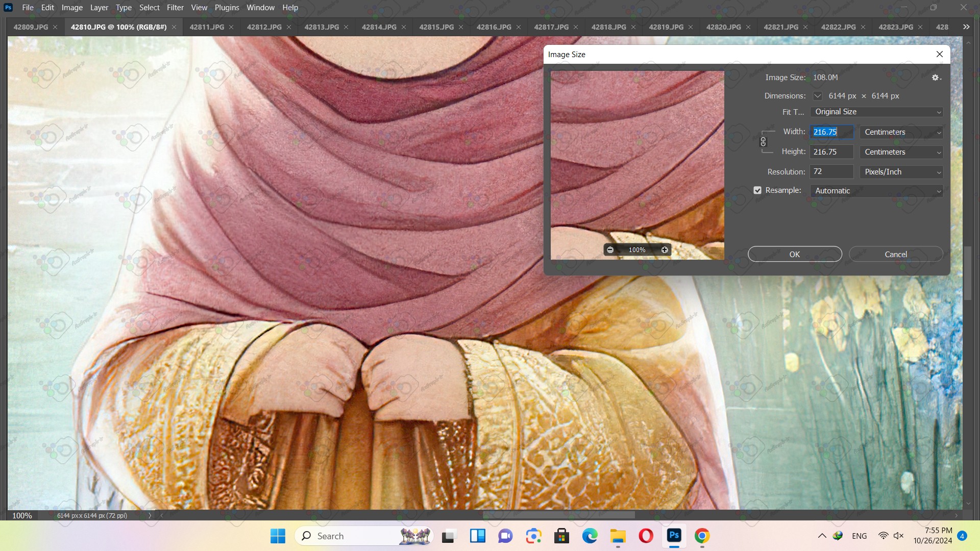Close the Image Size dialog

pos(939,54)
